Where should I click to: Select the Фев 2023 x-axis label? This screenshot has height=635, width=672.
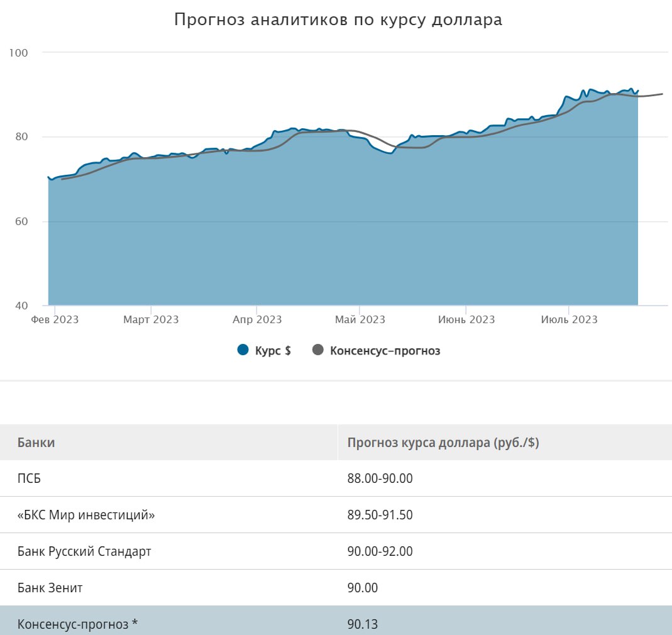coord(55,319)
